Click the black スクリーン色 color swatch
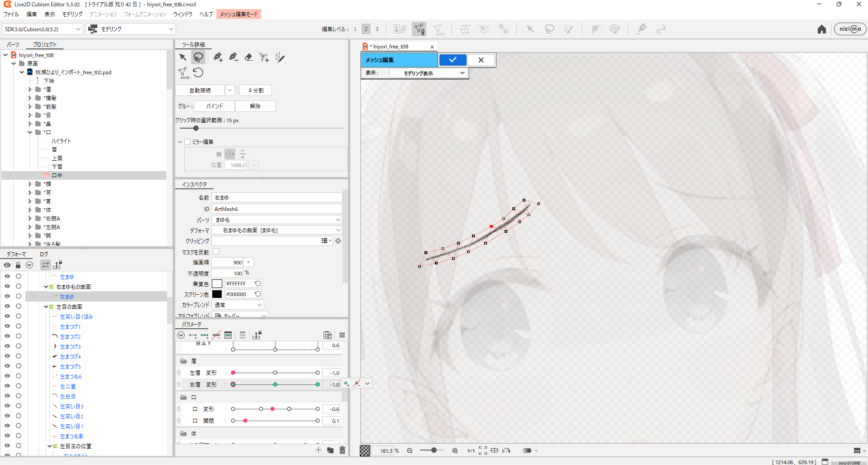This screenshot has height=465, width=868. pos(217,294)
